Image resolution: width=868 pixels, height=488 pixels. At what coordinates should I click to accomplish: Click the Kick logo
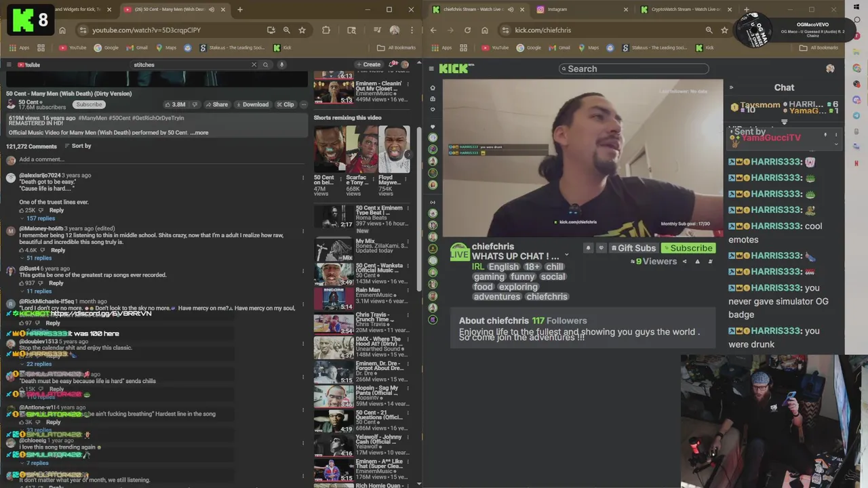click(456, 68)
